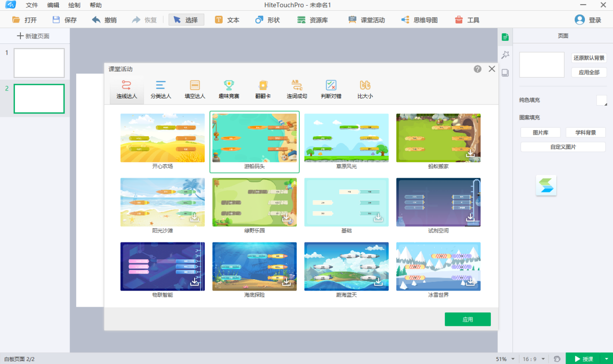Open the 资源库 resource library tool
Viewport: 613px width, 364px height.
(x=312, y=20)
